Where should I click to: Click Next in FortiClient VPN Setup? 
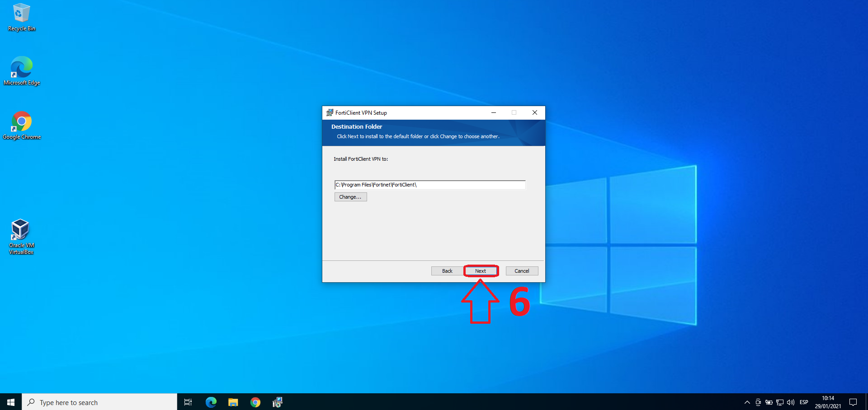(481, 271)
